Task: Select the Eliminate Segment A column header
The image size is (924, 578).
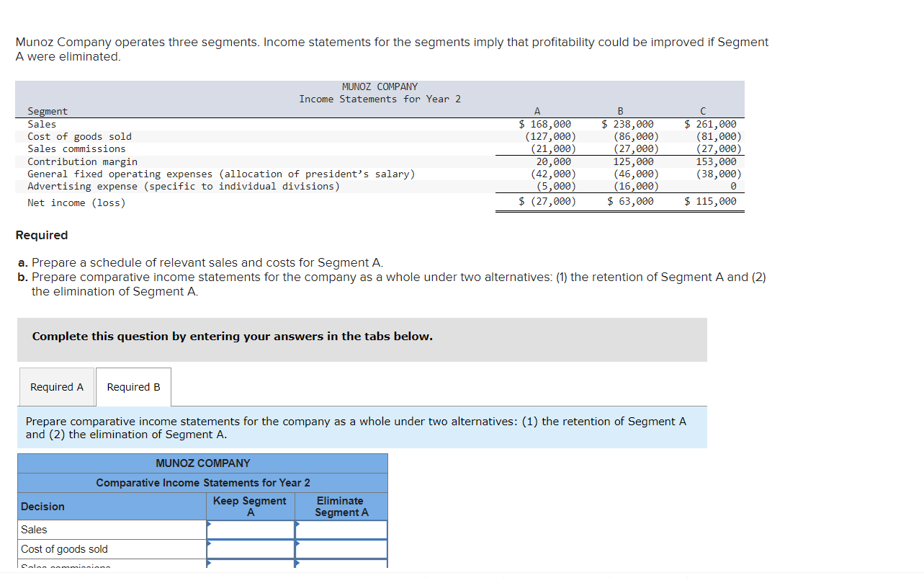Action: [x=341, y=506]
